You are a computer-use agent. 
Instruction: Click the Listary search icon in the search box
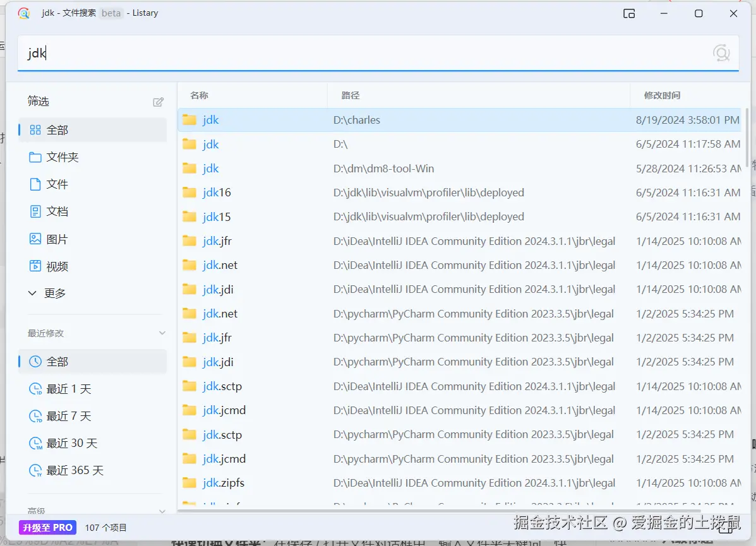[x=721, y=53]
